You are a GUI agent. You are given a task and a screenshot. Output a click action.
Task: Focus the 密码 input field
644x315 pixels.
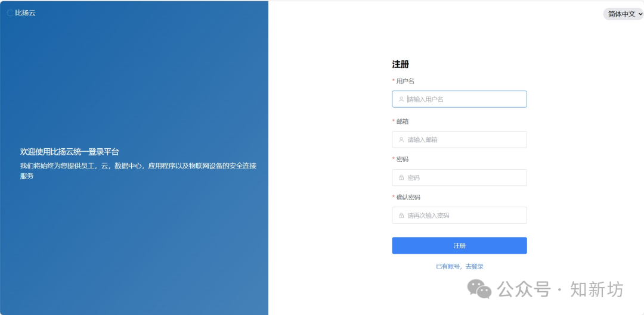point(459,177)
